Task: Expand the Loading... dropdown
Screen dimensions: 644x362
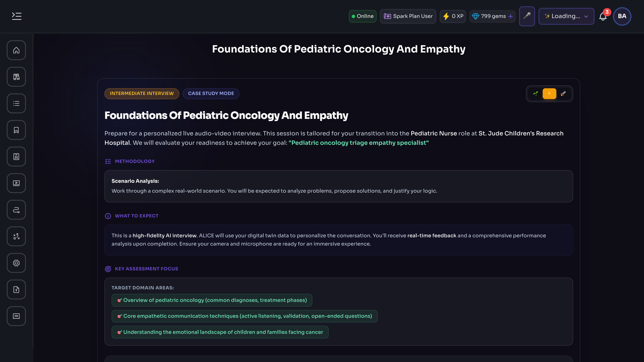Action: [x=566, y=16]
